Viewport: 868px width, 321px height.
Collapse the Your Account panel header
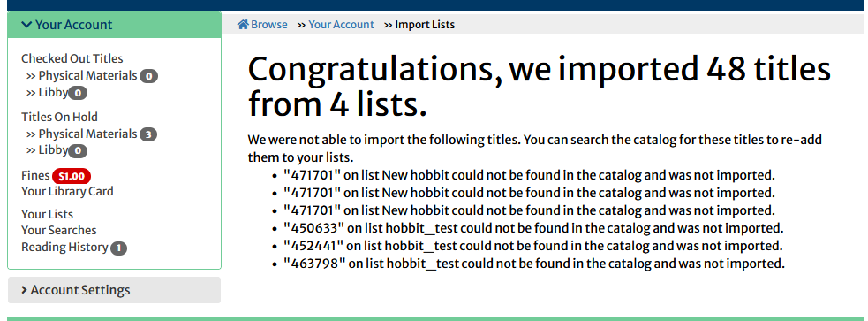tap(114, 25)
